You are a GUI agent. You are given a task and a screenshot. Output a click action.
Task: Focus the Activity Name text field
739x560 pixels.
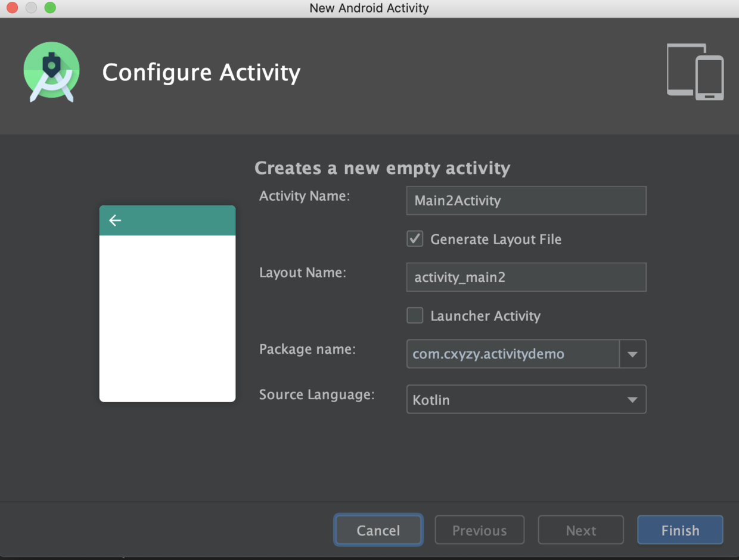pyautogui.click(x=526, y=201)
